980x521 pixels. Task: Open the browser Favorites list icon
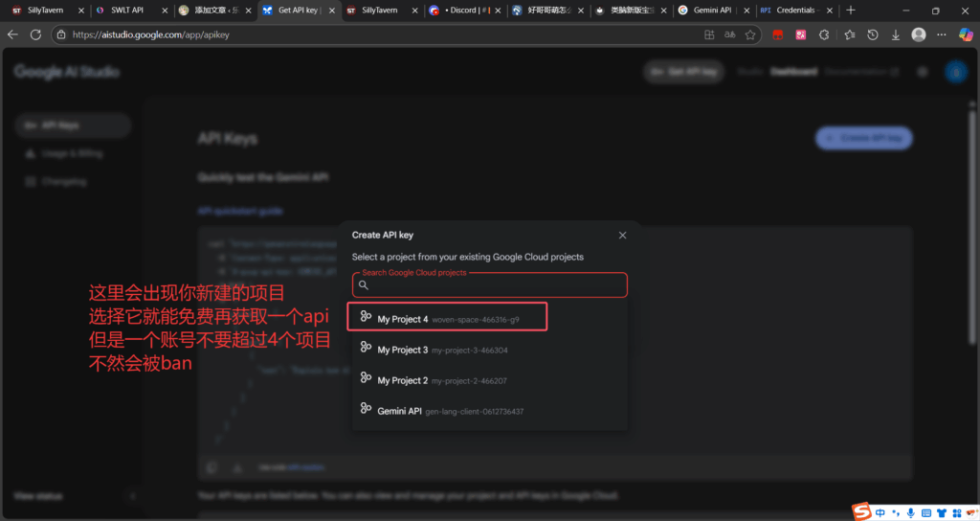[x=850, y=34]
